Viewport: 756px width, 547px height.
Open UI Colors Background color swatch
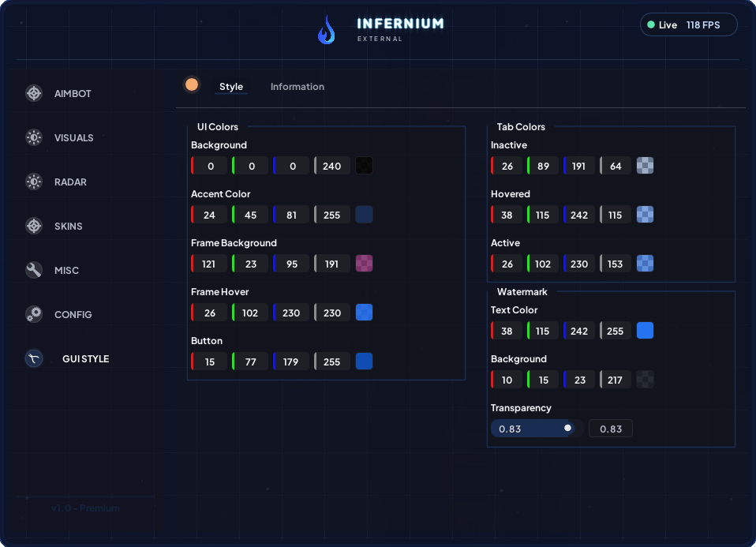point(364,166)
